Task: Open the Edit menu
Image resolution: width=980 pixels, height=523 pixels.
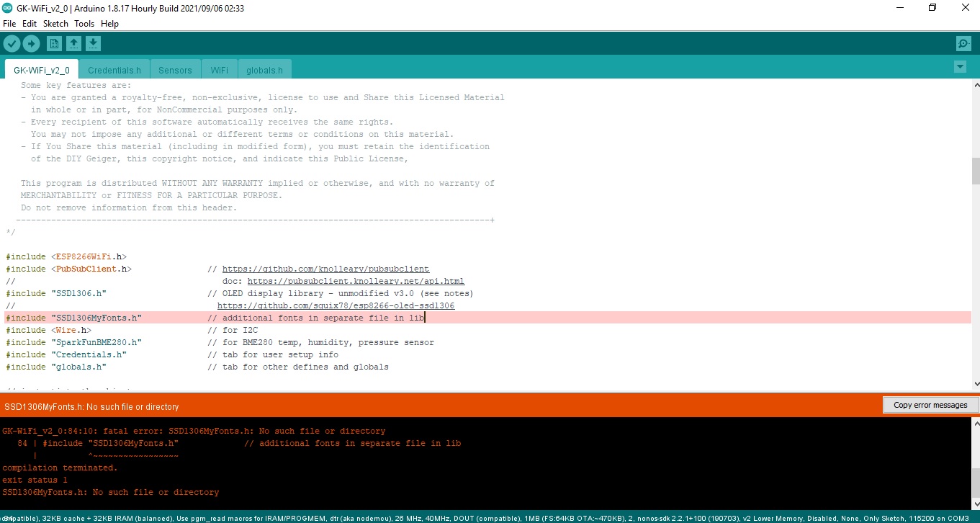Action: (30, 24)
